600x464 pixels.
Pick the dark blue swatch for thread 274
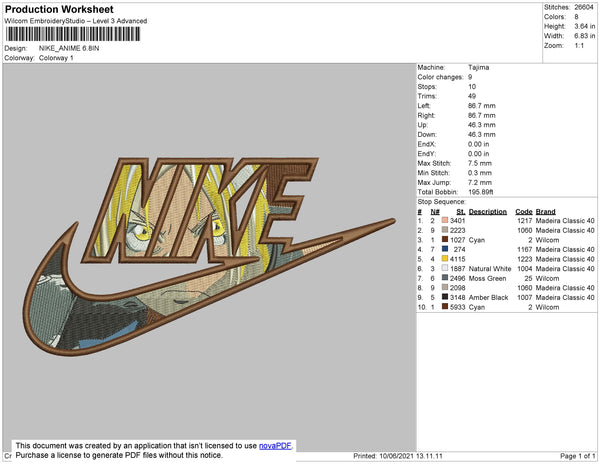coord(443,249)
